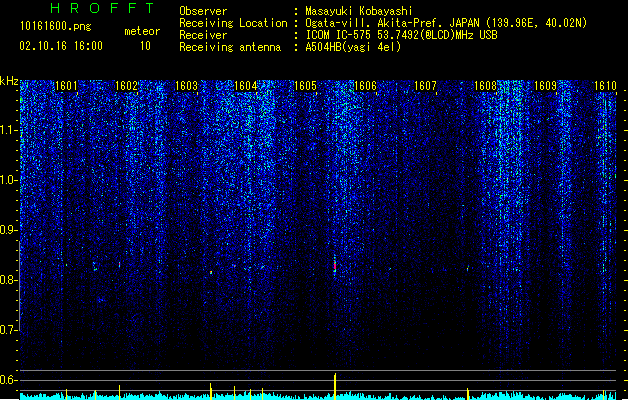
Task: Click the 1.0 kHz axis label
Action: [x=9, y=180]
